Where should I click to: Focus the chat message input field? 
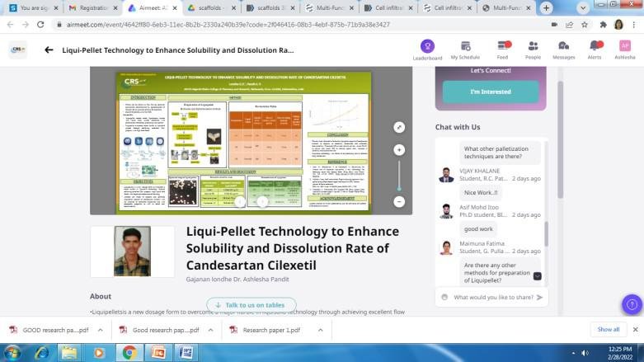click(x=493, y=297)
